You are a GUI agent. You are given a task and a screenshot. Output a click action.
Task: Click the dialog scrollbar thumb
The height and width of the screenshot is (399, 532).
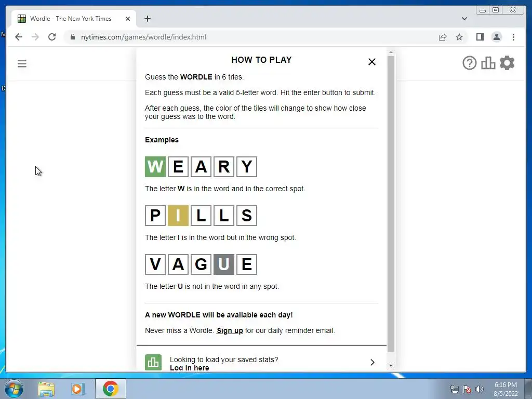pyautogui.click(x=391, y=204)
